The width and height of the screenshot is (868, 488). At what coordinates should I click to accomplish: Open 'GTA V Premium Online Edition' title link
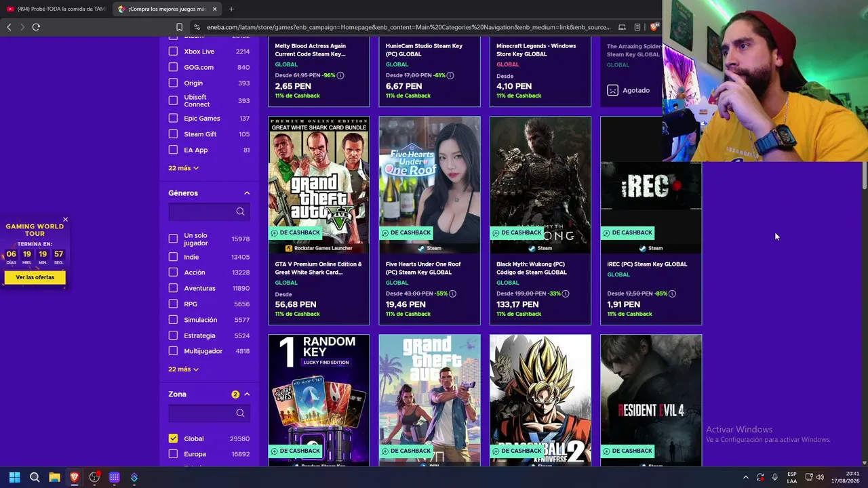pos(319,268)
